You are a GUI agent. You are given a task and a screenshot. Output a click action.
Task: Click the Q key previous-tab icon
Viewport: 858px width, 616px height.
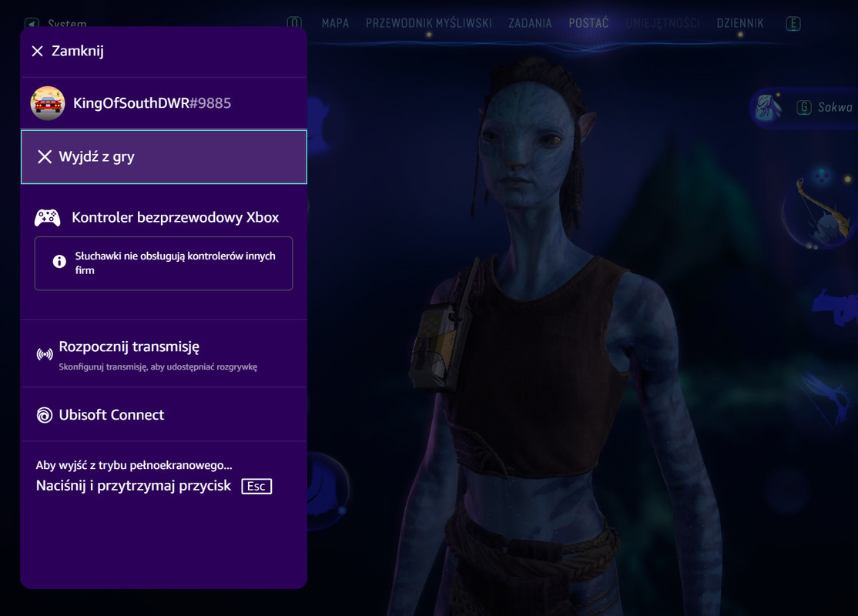(294, 23)
